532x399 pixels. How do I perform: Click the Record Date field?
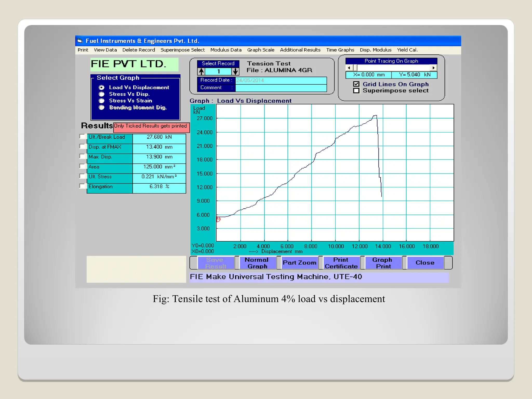coord(281,80)
